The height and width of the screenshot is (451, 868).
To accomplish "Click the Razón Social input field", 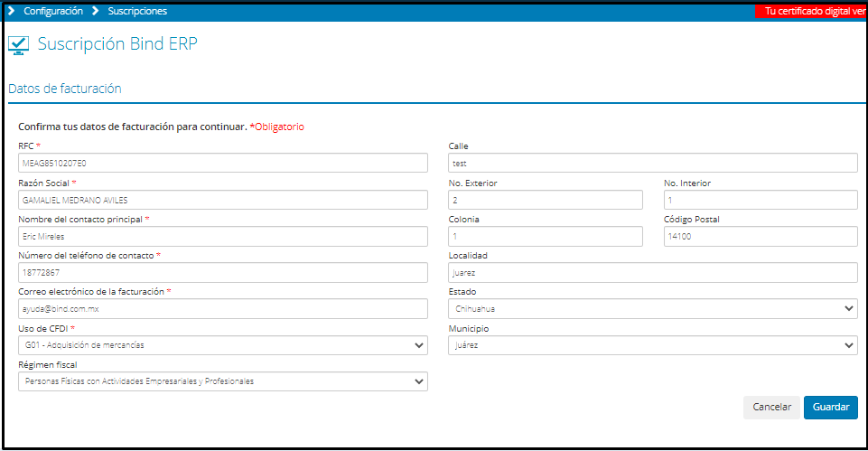I will coord(223,200).
